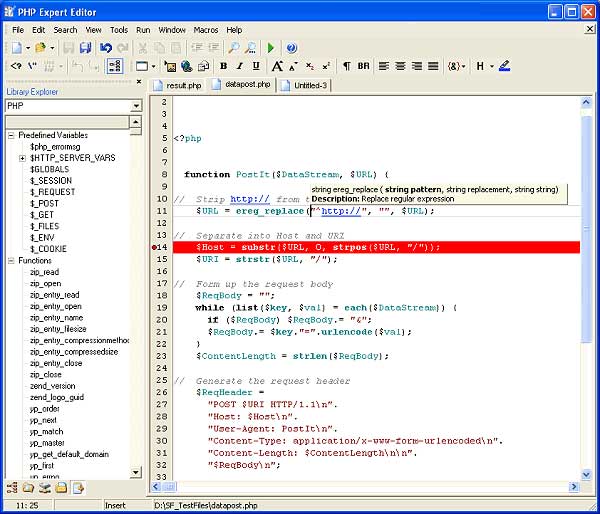Open dropdown arrow beside the form icon
Image resolution: width=600 pixels, height=514 pixels.
[153, 67]
